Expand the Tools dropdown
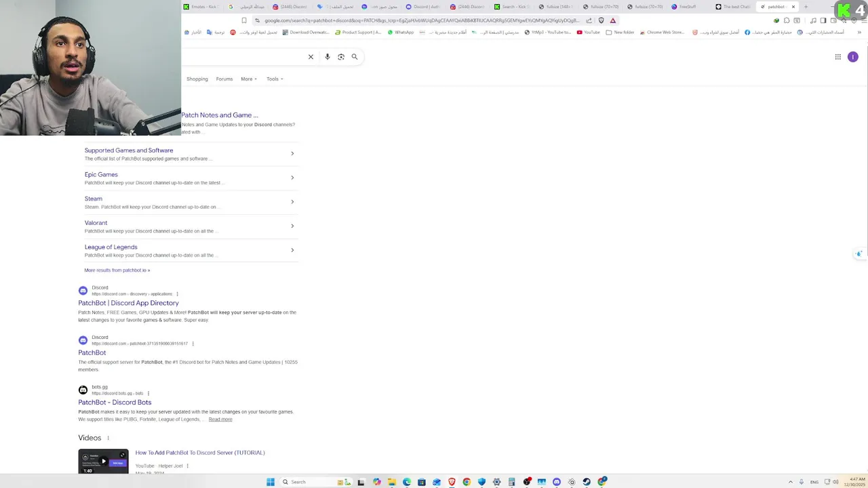 [x=275, y=79]
